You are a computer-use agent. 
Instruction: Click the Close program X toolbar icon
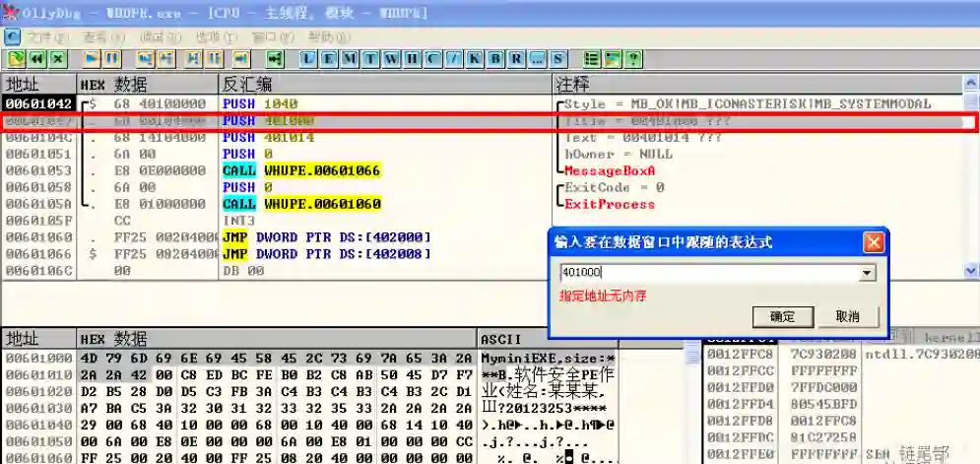tap(58, 59)
